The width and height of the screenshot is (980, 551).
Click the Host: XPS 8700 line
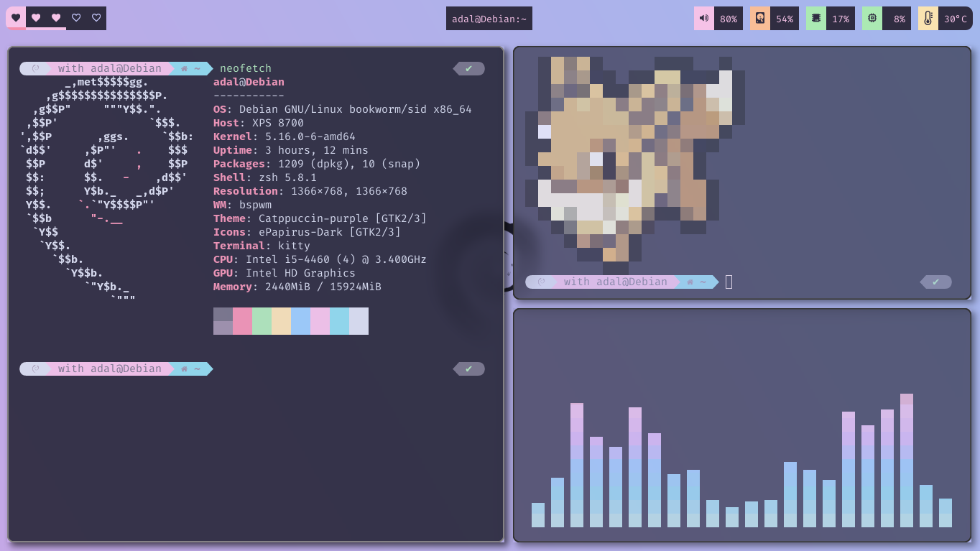tap(259, 123)
